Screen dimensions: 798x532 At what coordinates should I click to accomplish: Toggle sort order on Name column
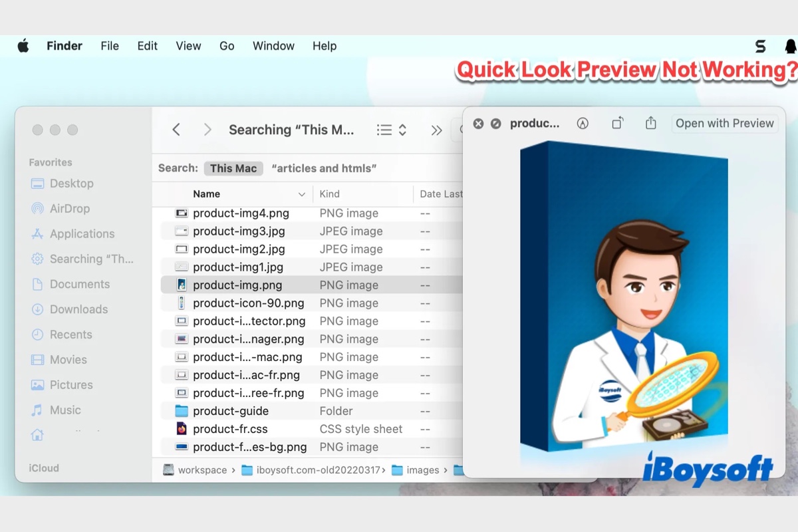[301, 194]
